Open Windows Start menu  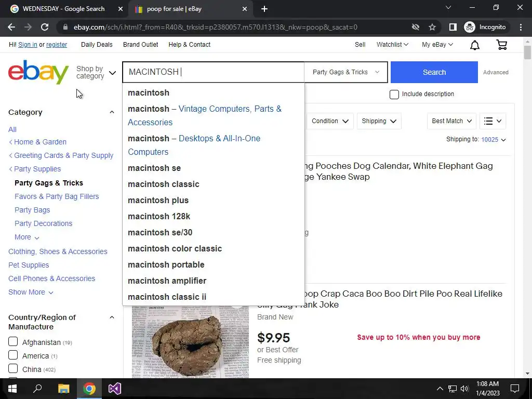click(12, 389)
